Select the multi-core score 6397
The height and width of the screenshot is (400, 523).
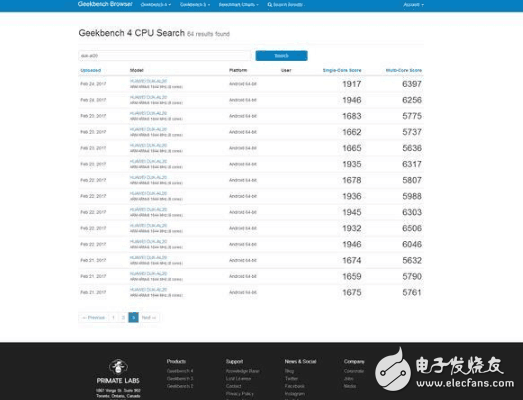[x=412, y=84]
